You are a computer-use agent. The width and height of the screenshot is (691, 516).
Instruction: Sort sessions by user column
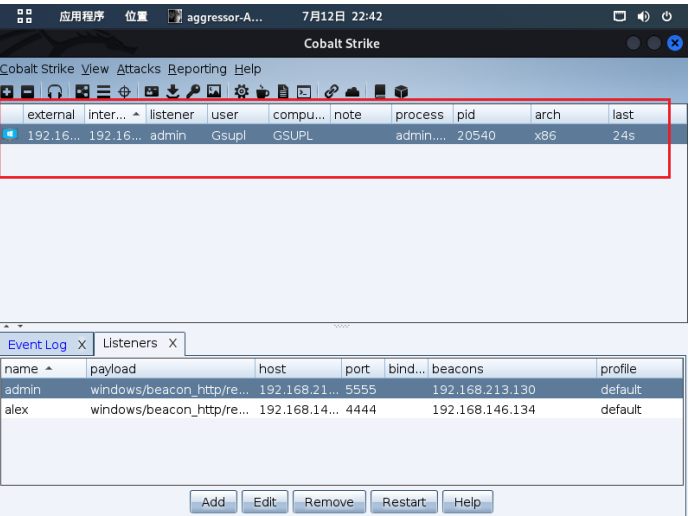click(x=238, y=115)
